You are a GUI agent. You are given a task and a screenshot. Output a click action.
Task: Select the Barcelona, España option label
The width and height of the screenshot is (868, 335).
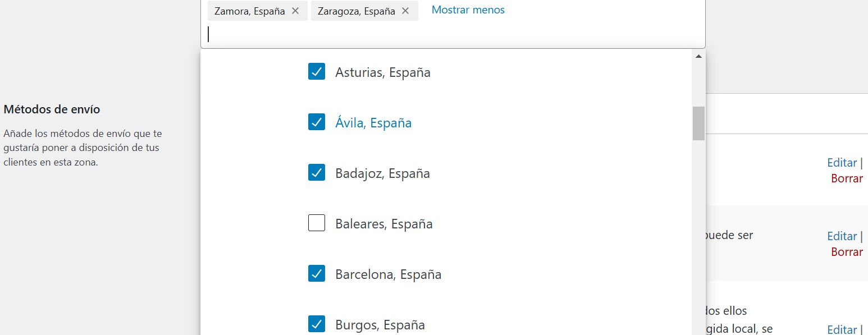388,274
